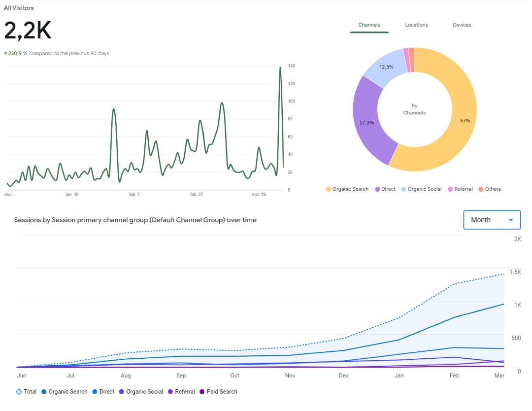
Task: Click the 'Organic Search' text in donut legend
Action: (350, 189)
